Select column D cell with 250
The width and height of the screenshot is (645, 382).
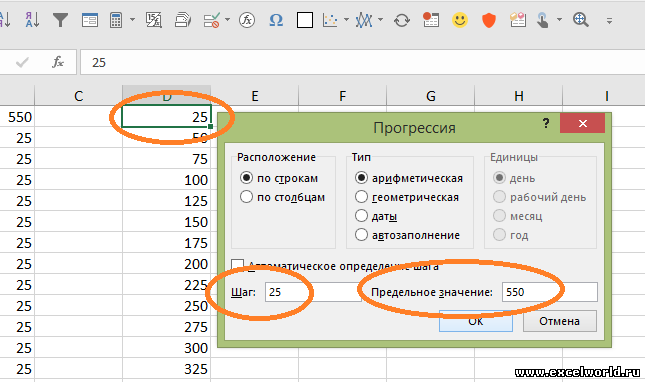(167, 306)
